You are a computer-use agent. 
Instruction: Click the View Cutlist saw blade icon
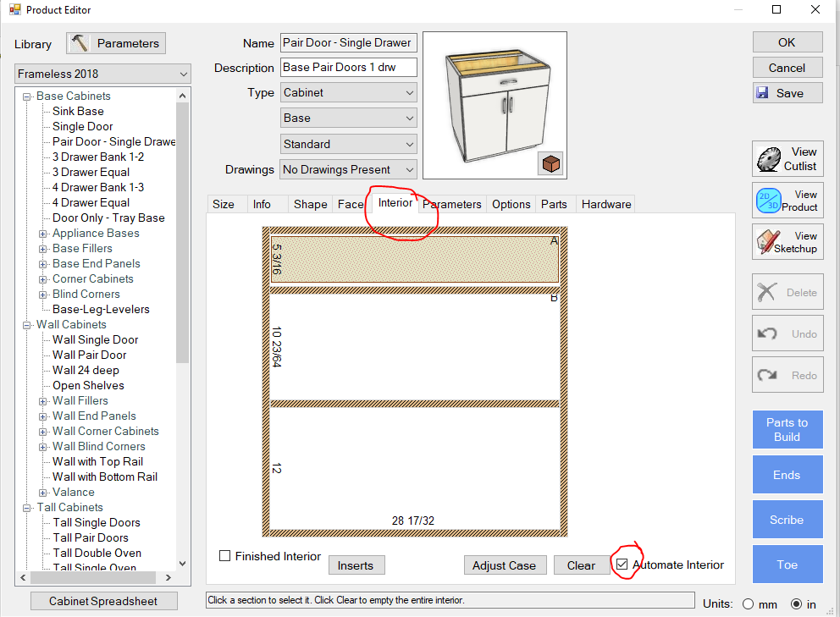(x=768, y=159)
